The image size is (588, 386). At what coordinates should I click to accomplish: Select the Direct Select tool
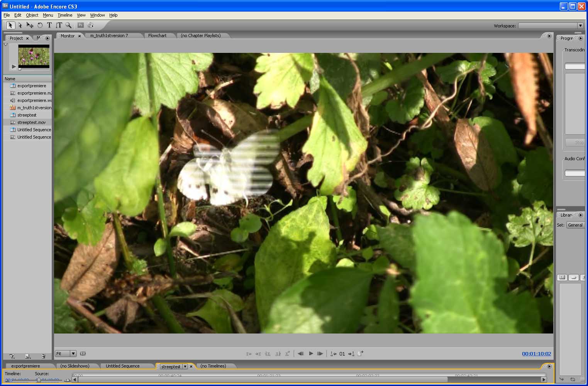20,25
